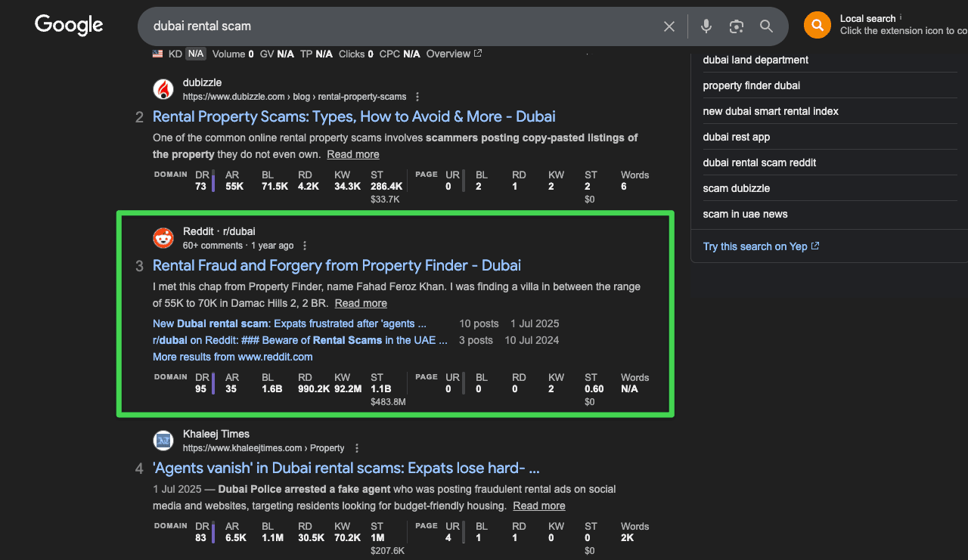Click Khaleej Times DR value 83
Viewport: 968px width, 560px height.
[200, 538]
